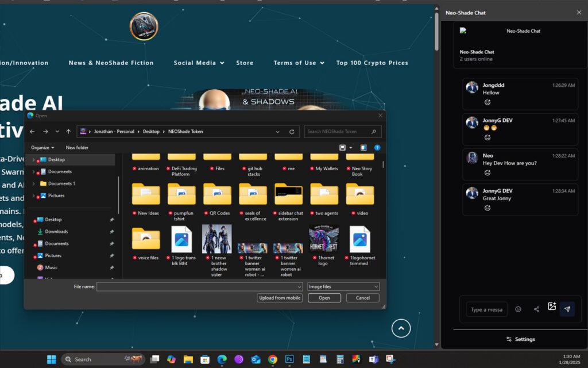
Task: Launch Photoshop from the taskbar
Action: tap(289, 359)
